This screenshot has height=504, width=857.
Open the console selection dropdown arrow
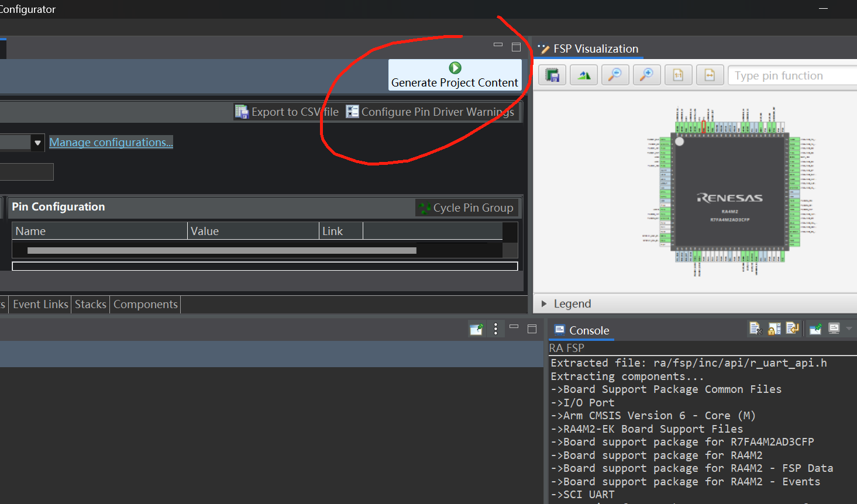tap(849, 329)
